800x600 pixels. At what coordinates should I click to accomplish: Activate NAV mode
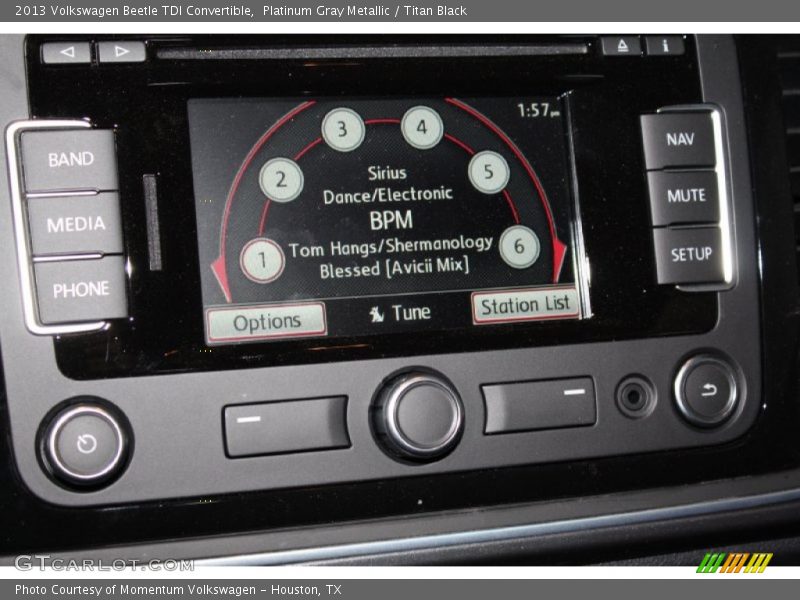click(681, 140)
